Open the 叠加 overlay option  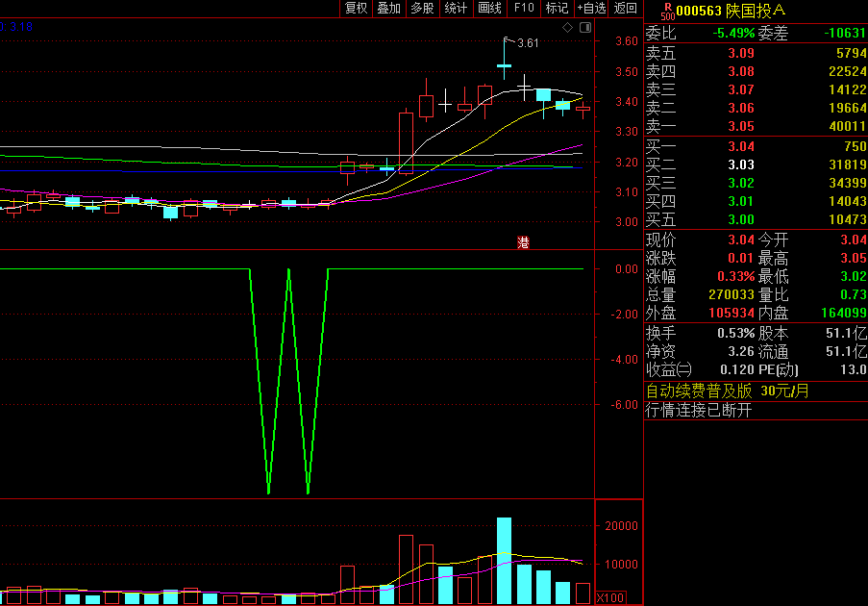388,8
